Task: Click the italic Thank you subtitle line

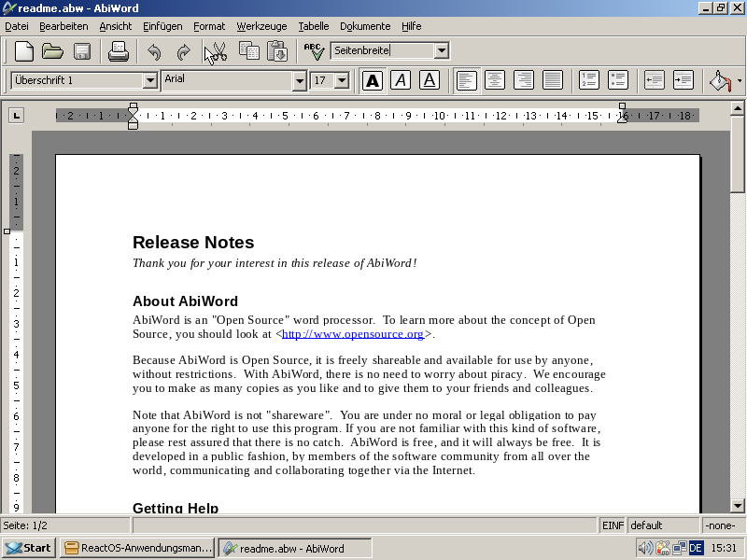Action: (275, 263)
